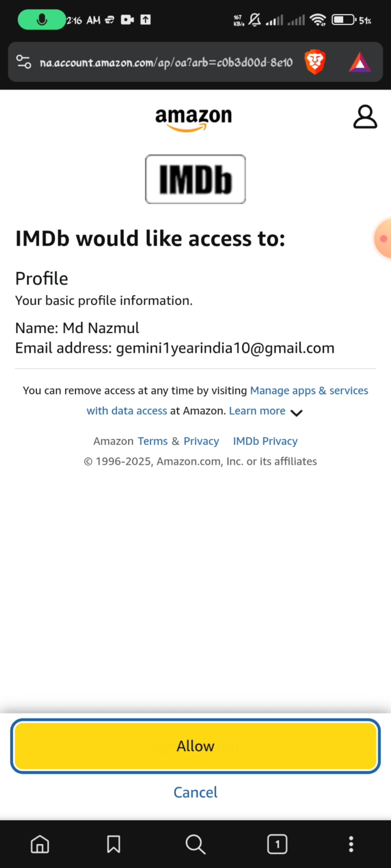This screenshot has height=868, width=391.
Task: Open site settings icon in address bar
Action: click(x=24, y=62)
